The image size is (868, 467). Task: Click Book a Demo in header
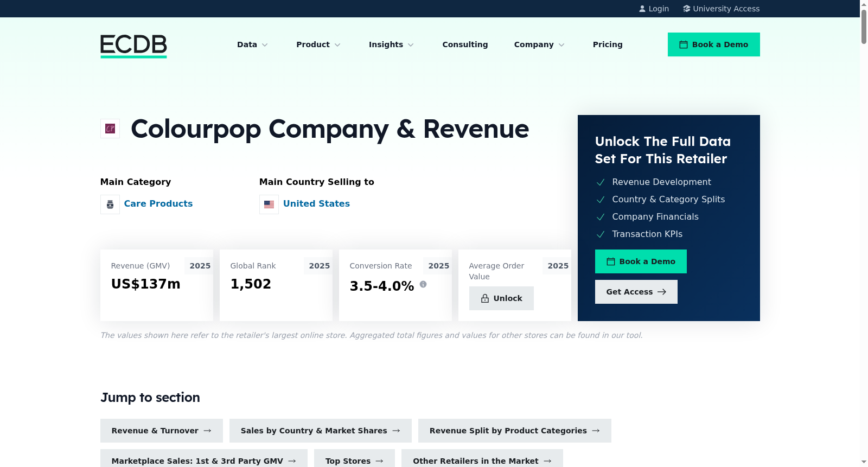(714, 44)
